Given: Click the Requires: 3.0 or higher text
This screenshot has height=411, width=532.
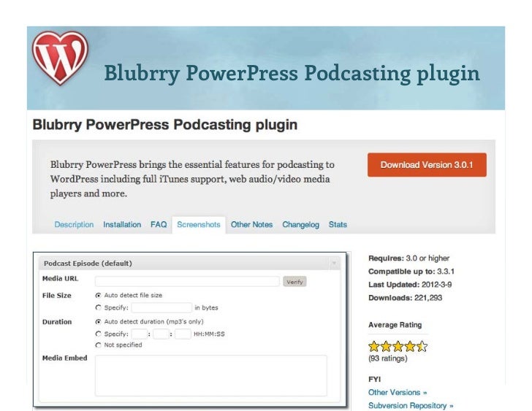Looking at the screenshot, I should tap(408, 258).
